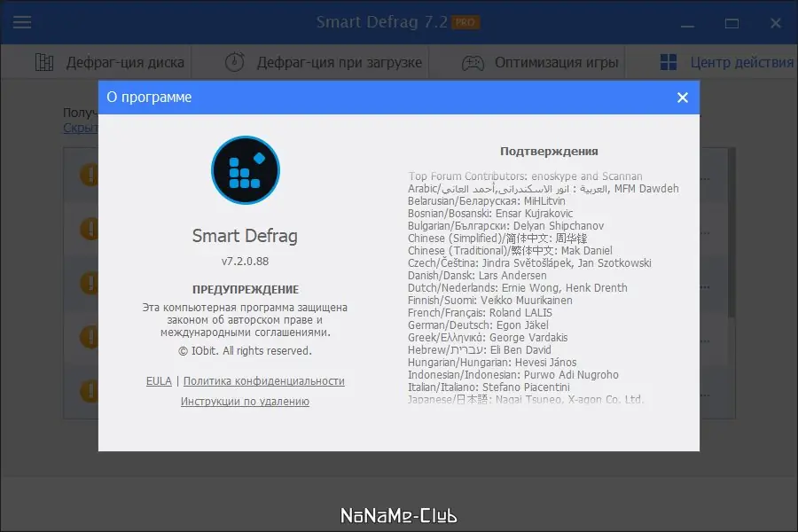Click the middle warning icon in the drive list
798x532 pixels.
90,283
